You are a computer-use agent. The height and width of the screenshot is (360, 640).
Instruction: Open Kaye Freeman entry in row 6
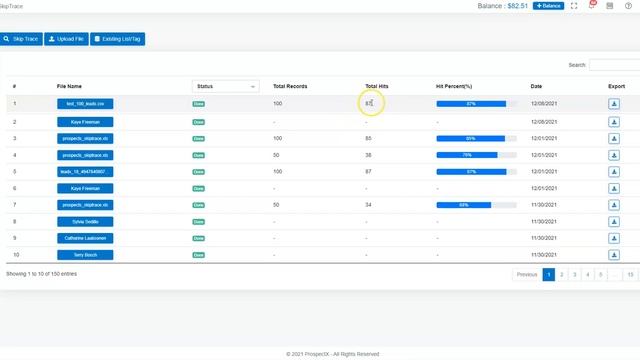(85, 189)
